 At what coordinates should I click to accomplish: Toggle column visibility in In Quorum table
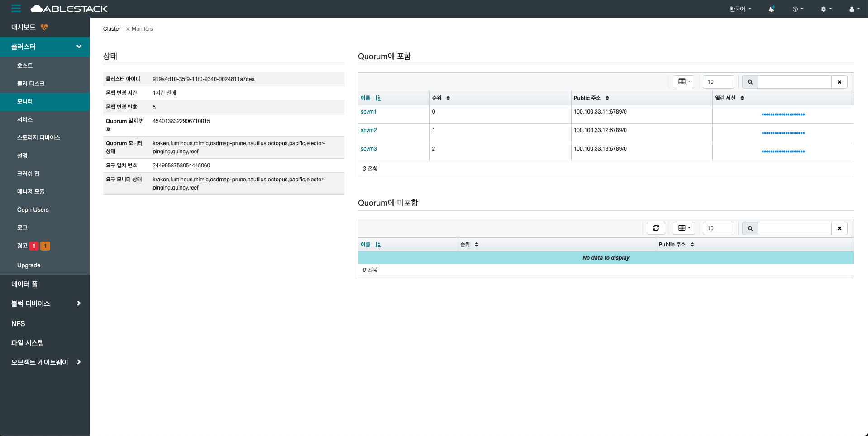click(684, 82)
